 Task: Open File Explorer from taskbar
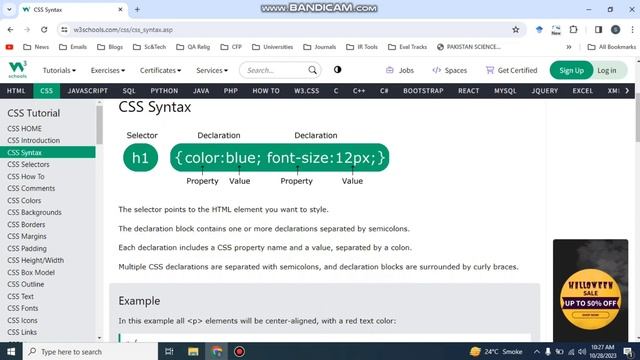[193, 351]
